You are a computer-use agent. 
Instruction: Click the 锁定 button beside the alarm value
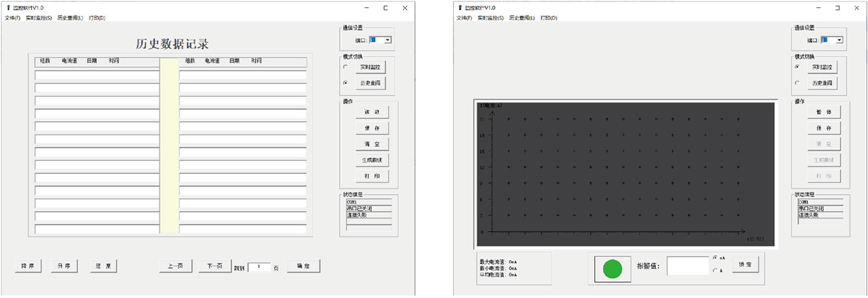click(745, 265)
